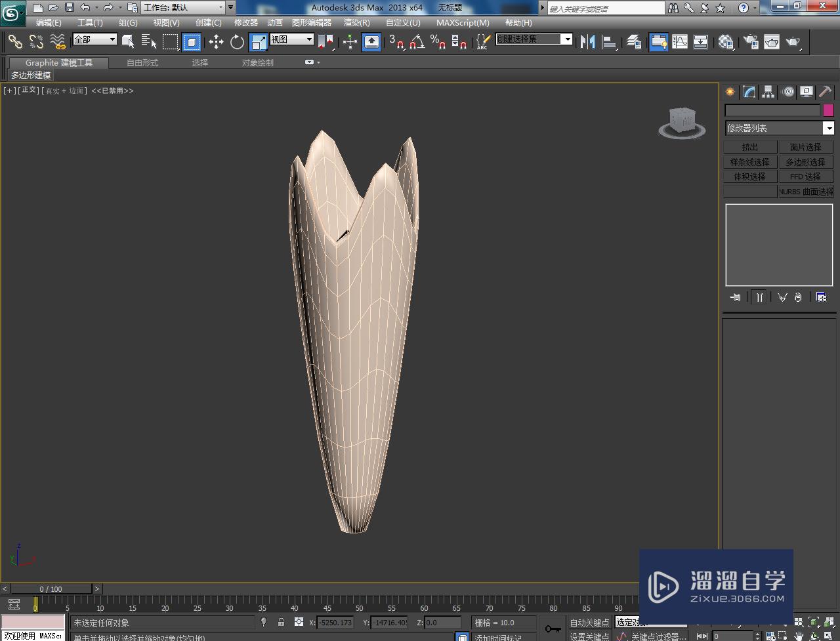Image resolution: width=840 pixels, height=641 pixels.
Task: Activate the Select and Rotate tool
Action: [237, 42]
